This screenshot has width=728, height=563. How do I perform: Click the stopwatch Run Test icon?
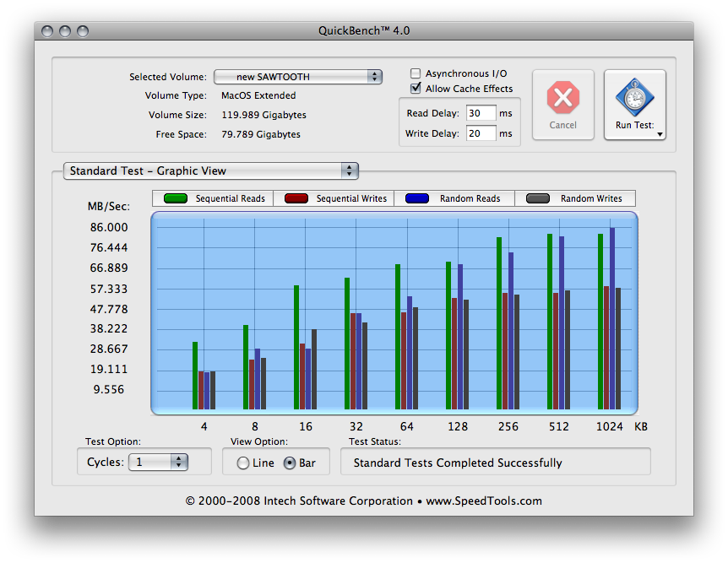[635, 97]
